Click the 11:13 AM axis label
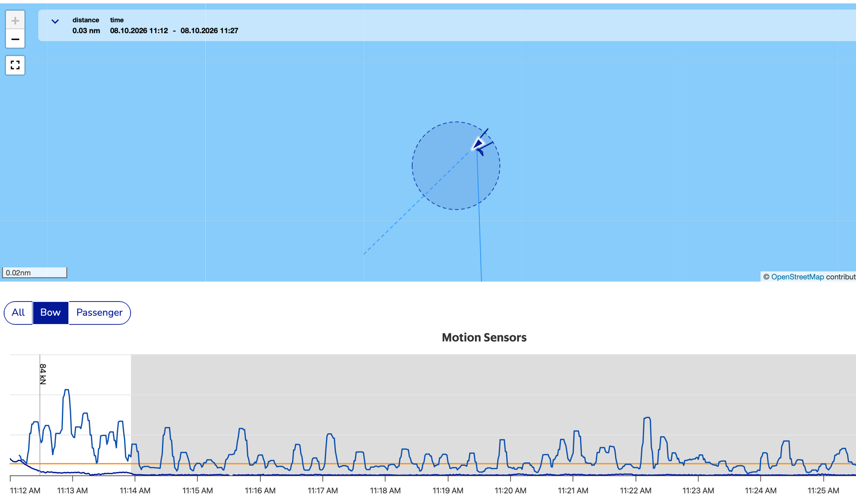 [72, 490]
